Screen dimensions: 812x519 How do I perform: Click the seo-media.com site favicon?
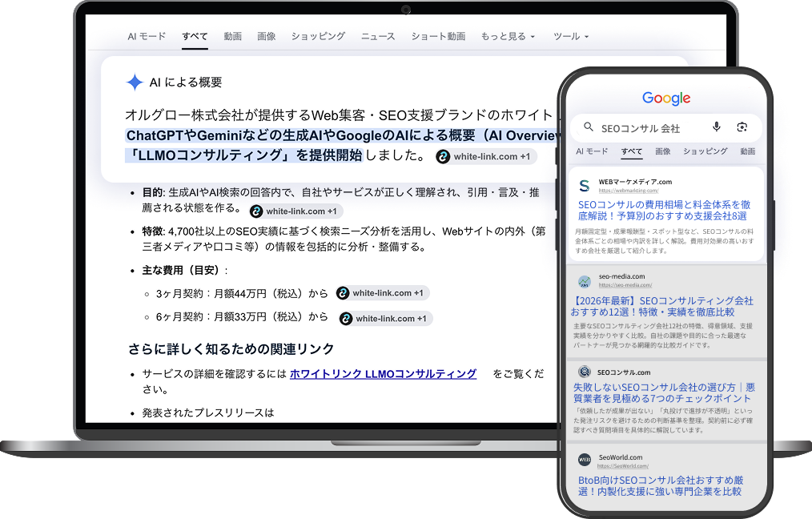point(584,281)
